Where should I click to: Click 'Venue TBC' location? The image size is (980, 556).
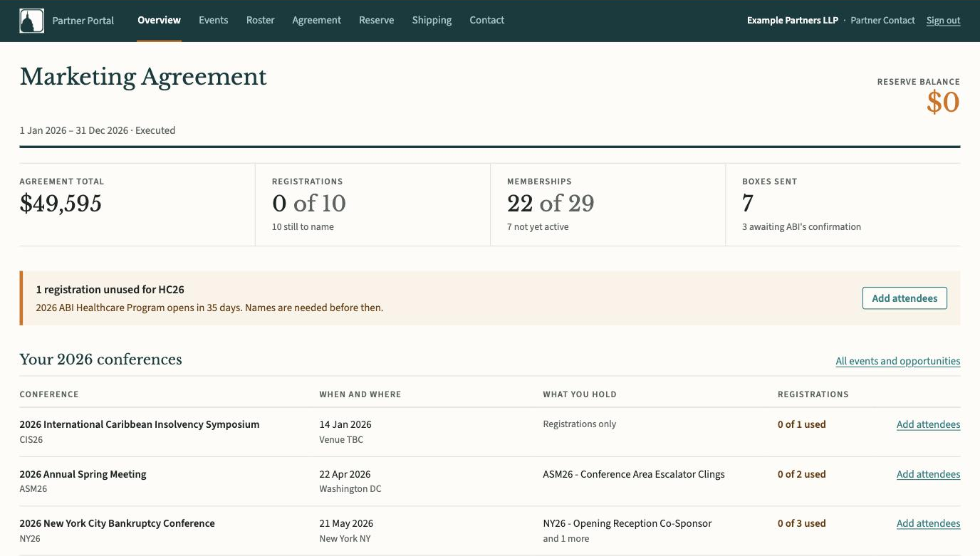click(x=341, y=440)
